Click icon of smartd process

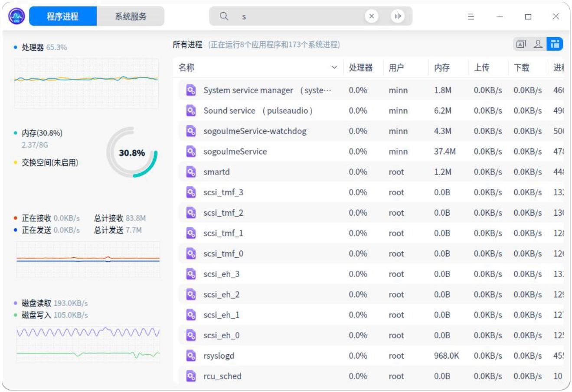pos(191,172)
